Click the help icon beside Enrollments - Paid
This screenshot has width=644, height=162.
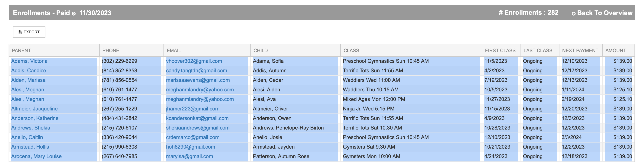[74, 14]
